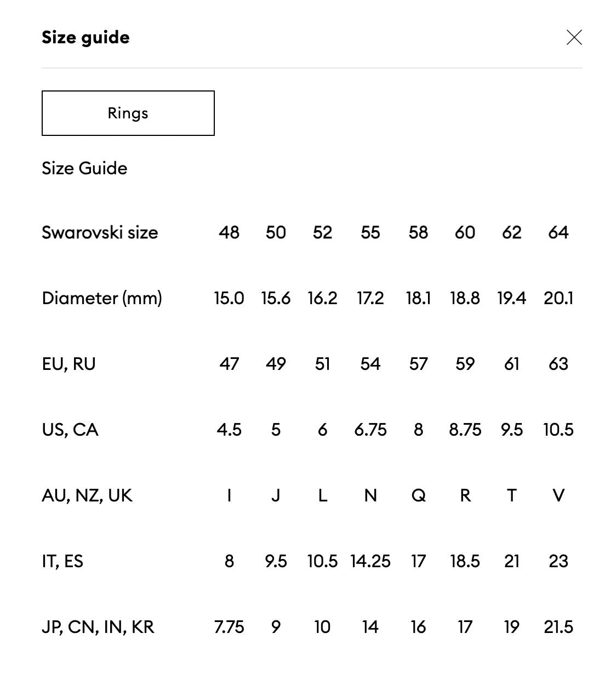616x696 pixels.
Task: Select Swarovski size 48 cell
Action: [229, 232]
